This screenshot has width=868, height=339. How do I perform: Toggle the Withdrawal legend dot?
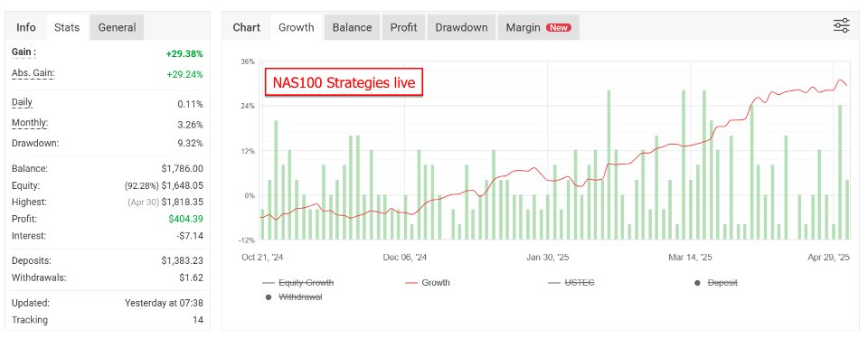tap(294, 297)
